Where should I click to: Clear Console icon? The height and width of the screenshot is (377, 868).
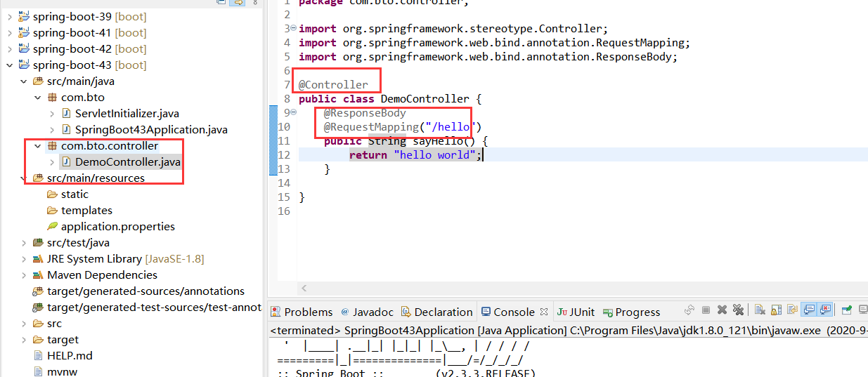pos(760,310)
